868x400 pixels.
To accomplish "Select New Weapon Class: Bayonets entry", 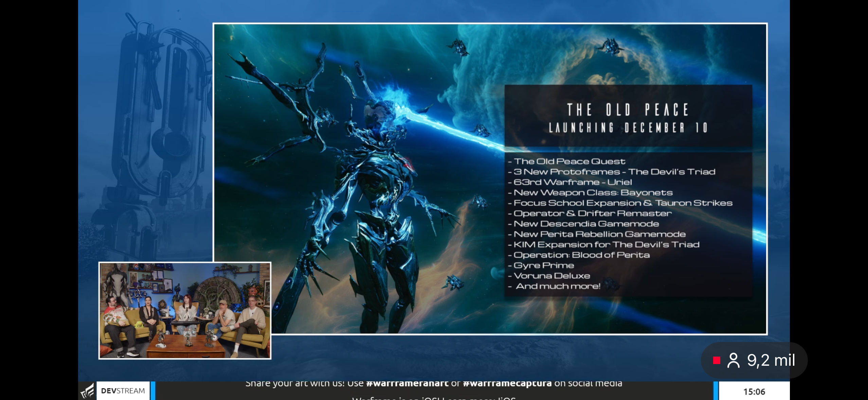I will pyautogui.click(x=593, y=193).
